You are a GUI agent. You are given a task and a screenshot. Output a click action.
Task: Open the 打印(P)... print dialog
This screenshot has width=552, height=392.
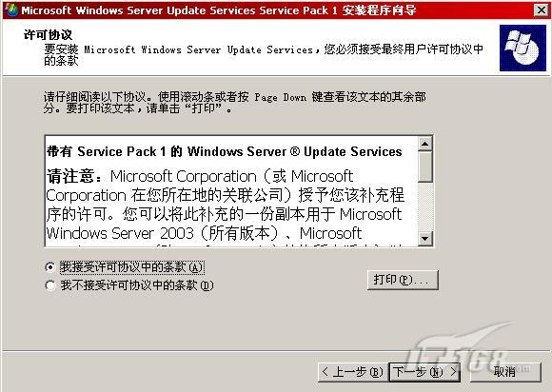pyautogui.click(x=403, y=280)
